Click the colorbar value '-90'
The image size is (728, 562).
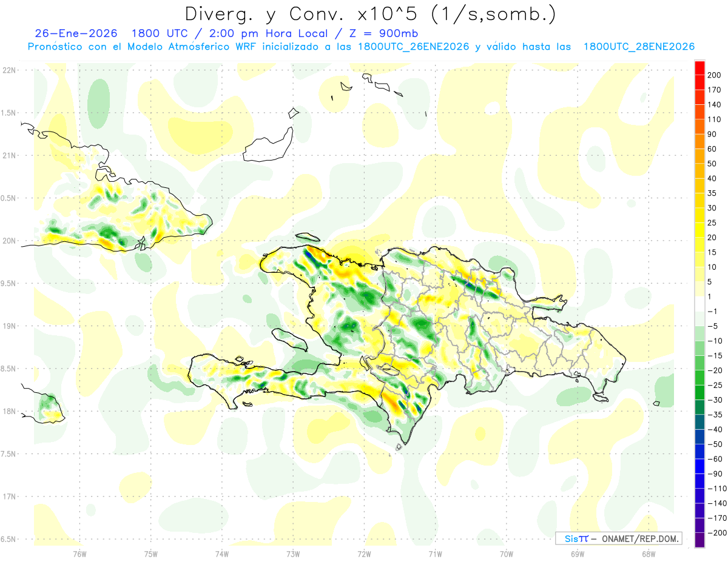(715, 473)
